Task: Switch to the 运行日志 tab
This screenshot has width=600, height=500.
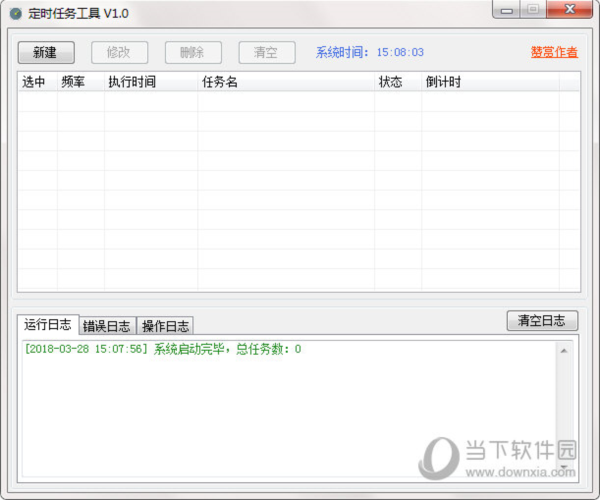Action: click(x=48, y=324)
